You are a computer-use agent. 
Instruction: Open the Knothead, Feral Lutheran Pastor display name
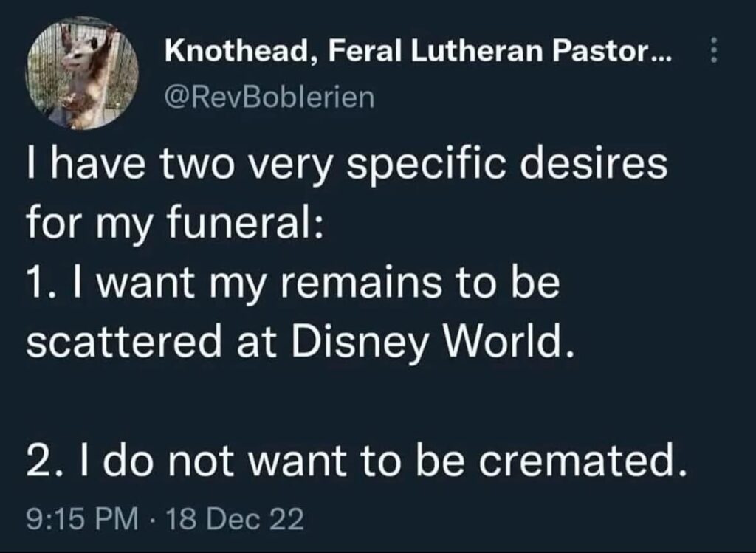[415, 54]
